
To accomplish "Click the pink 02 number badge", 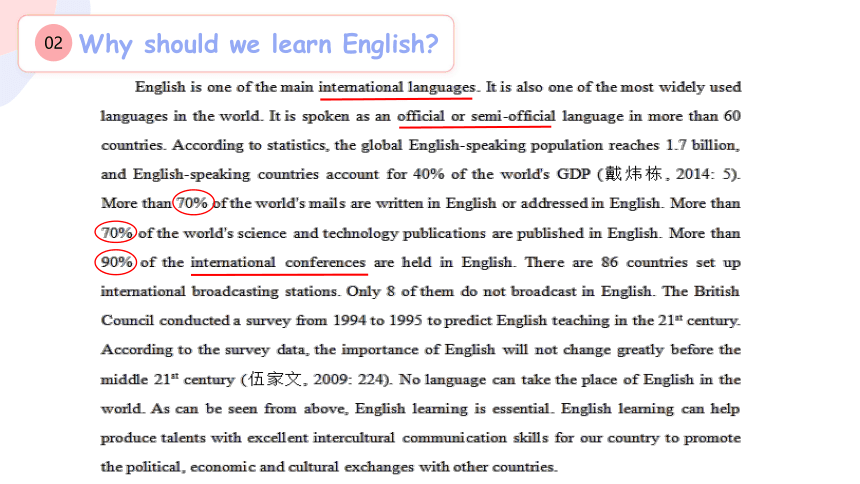I will click(x=53, y=43).
